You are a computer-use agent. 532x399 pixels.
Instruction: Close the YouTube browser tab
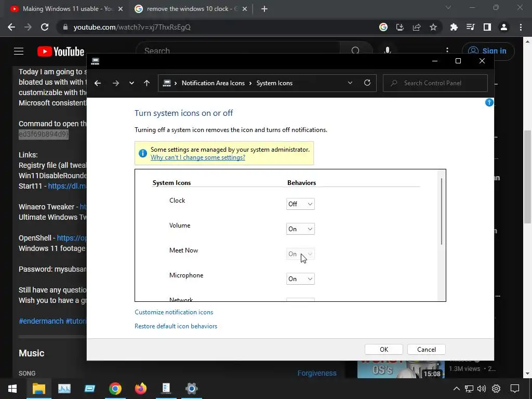tap(121, 9)
